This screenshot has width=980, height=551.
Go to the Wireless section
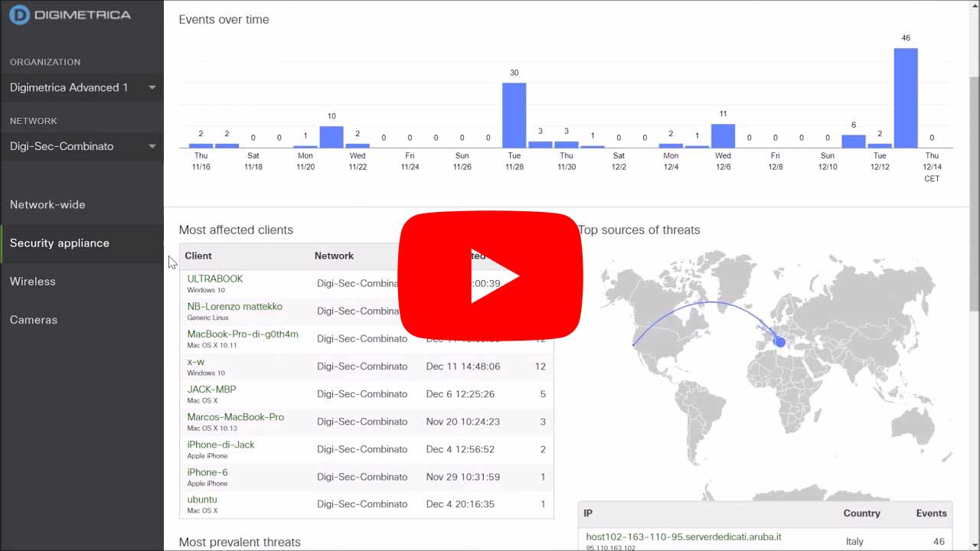33,281
